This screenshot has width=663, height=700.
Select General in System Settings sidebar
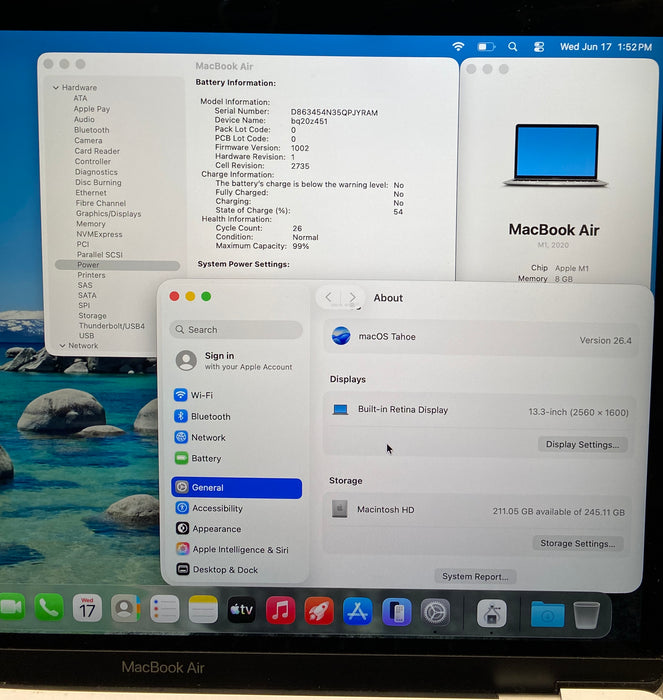coord(237,488)
